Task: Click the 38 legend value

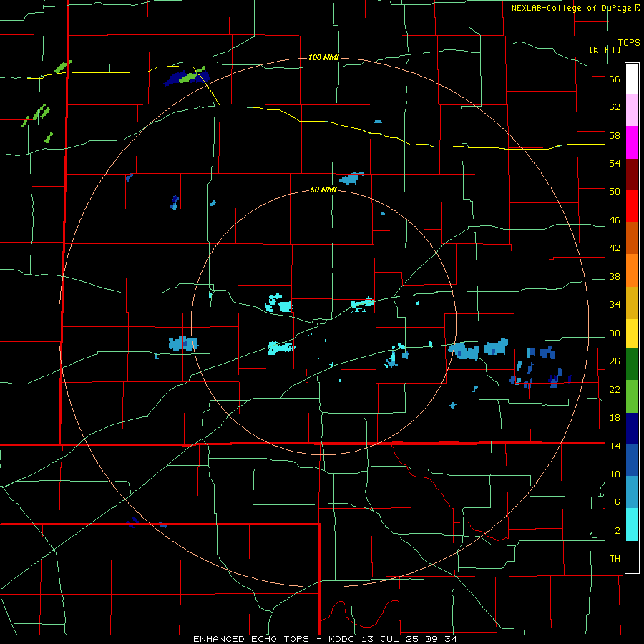Action: click(x=615, y=277)
